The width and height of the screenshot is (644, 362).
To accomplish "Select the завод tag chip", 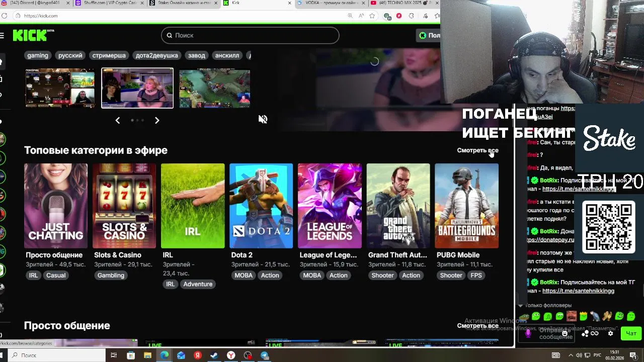I will 197,55.
